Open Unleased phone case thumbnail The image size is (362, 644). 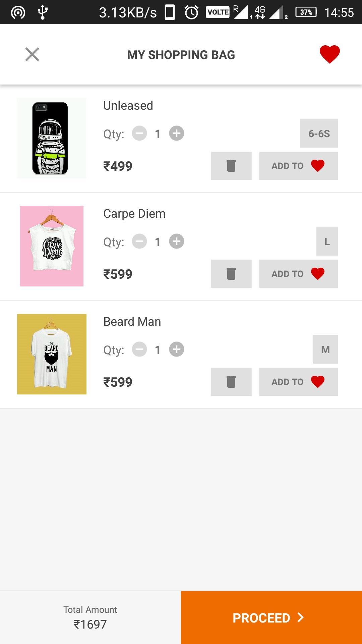click(x=52, y=138)
